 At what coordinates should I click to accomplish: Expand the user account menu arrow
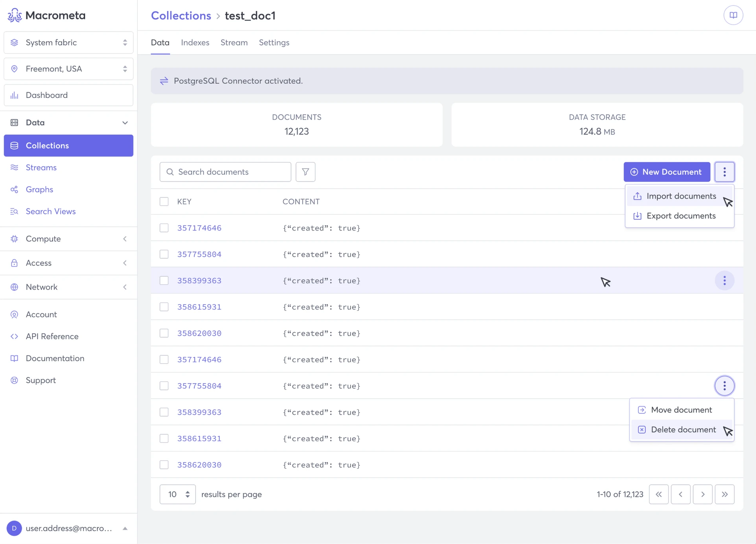click(125, 528)
